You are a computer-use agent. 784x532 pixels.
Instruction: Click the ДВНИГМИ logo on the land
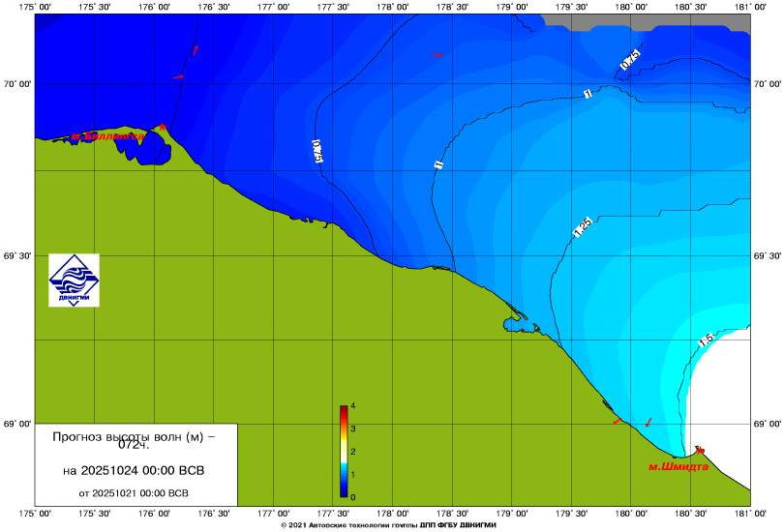coord(75,281)
